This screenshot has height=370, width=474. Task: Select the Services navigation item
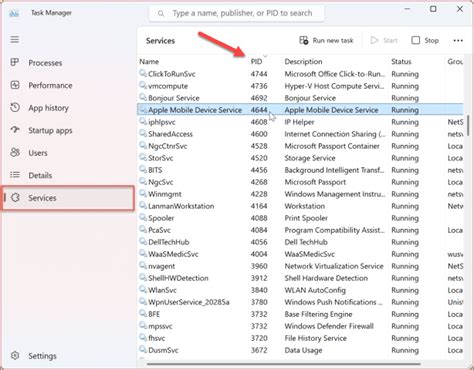point(68,198)
